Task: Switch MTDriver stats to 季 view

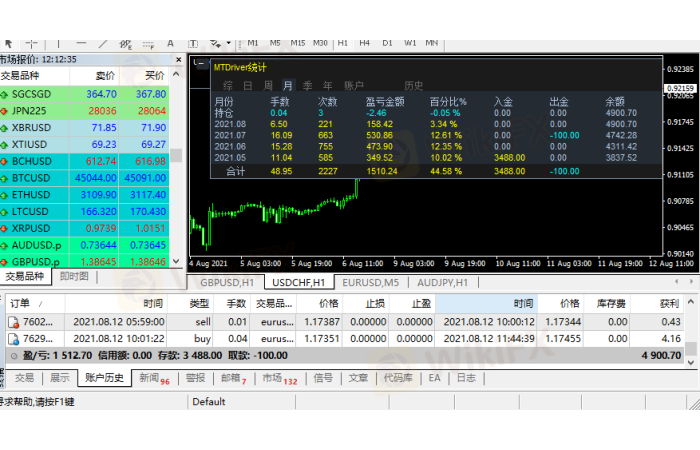Action: 308,85
